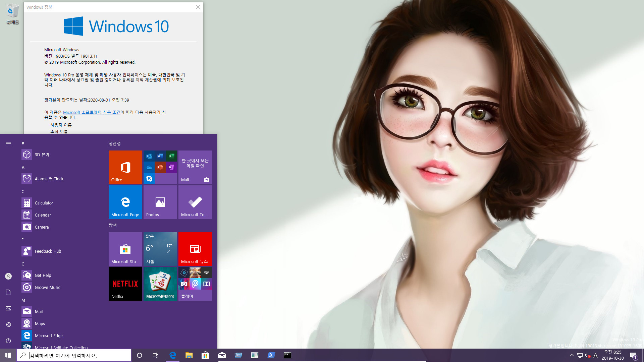Jump to letter M section header
The image size is (644, 362).
click(x=23, y=300)
